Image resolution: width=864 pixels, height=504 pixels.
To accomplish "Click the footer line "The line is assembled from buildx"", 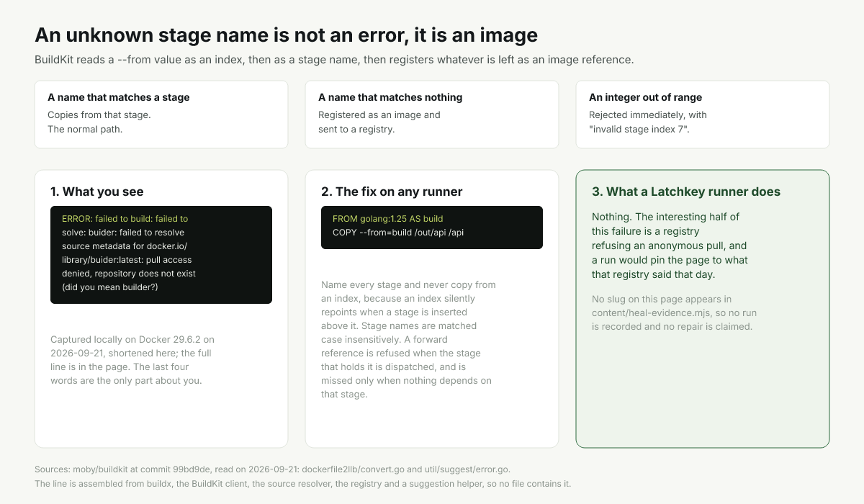I will [x=302, y=484].
